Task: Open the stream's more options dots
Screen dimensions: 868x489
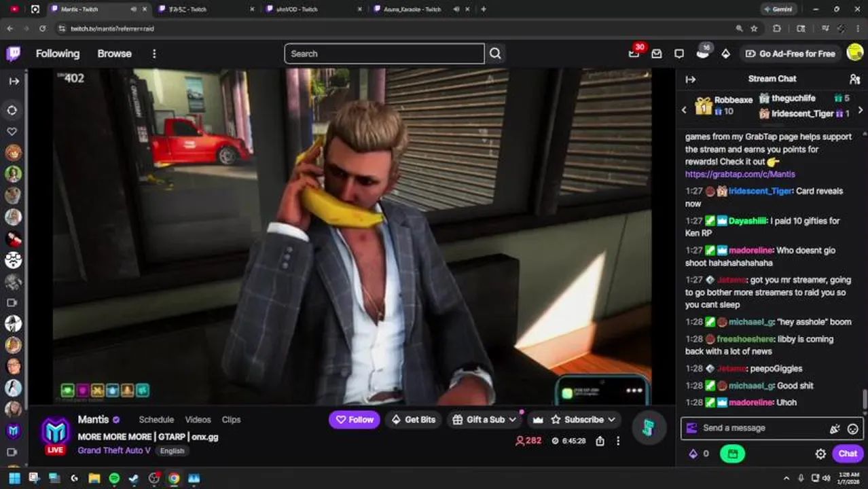Action: coord(618,441)
